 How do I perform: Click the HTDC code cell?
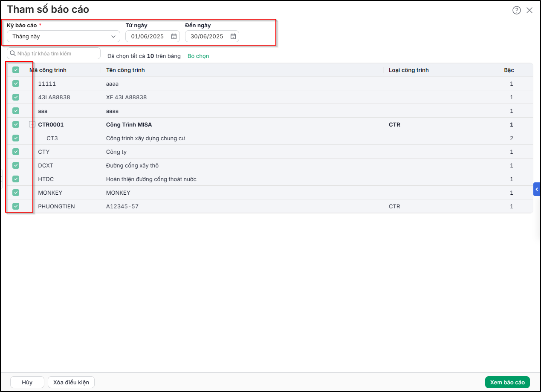click(46, 179)
